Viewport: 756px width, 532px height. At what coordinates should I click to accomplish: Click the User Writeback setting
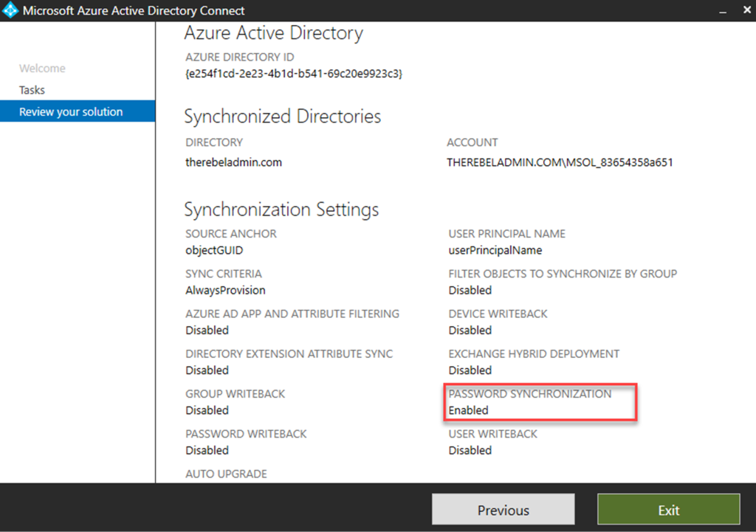click(492, 434)
